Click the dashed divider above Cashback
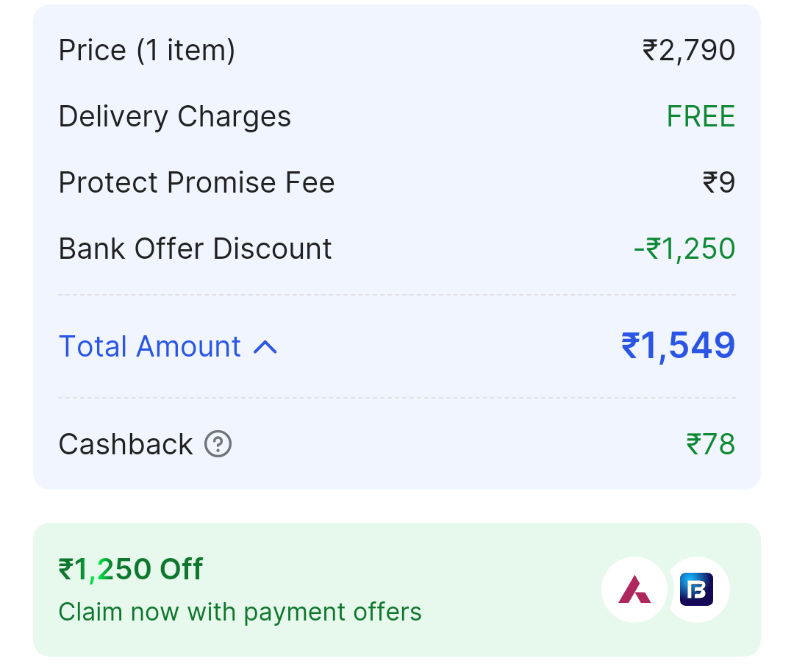794x672 pixels. point(397,398)
